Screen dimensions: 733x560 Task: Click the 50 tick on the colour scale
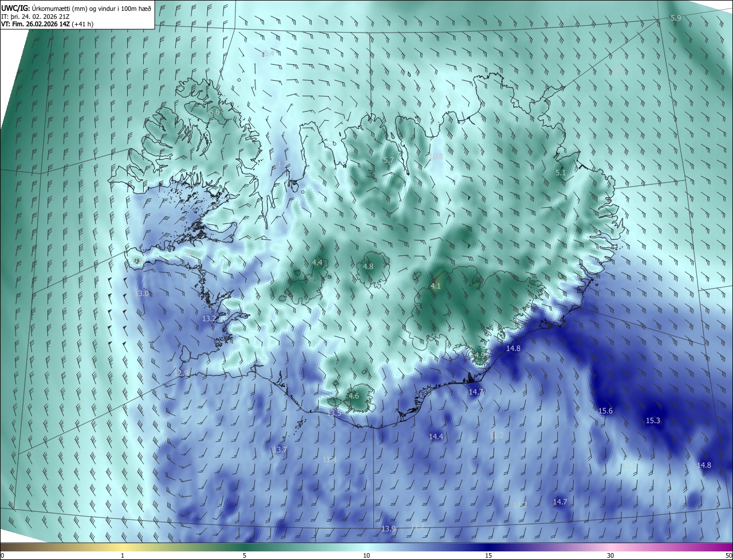[x=728, y=555]
